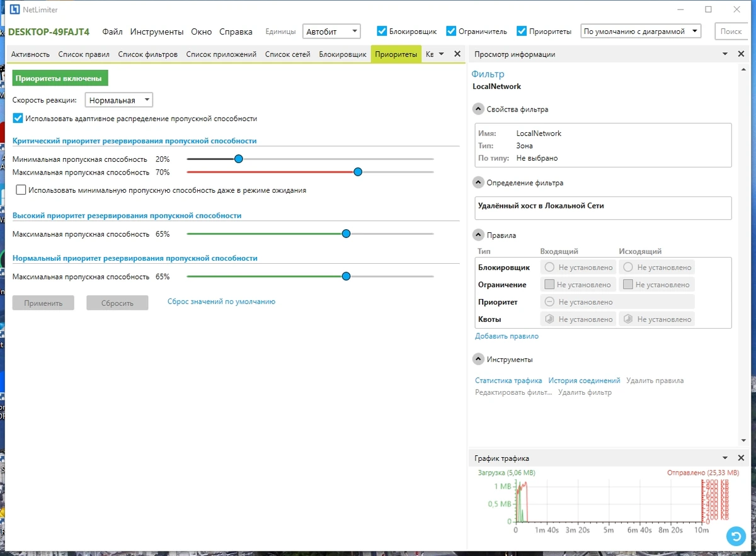Open Просмотр информации panel options arrow
756x556 pixels.
pyautogui.click(x=724, y=54)
